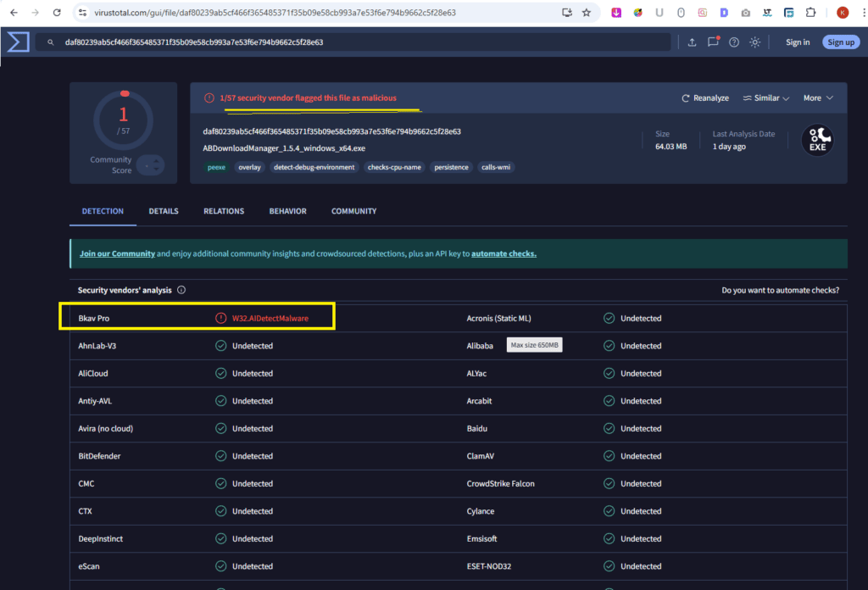Click the file hash below the banner

(331, 131)
